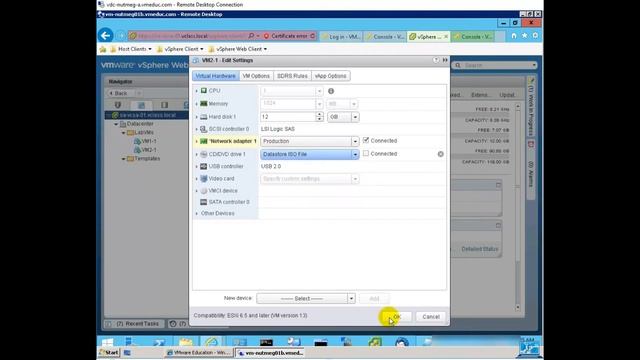Open the vSphere Client favorites menu
This screenshot has width=640, height=360.
[x=180, y=49]
